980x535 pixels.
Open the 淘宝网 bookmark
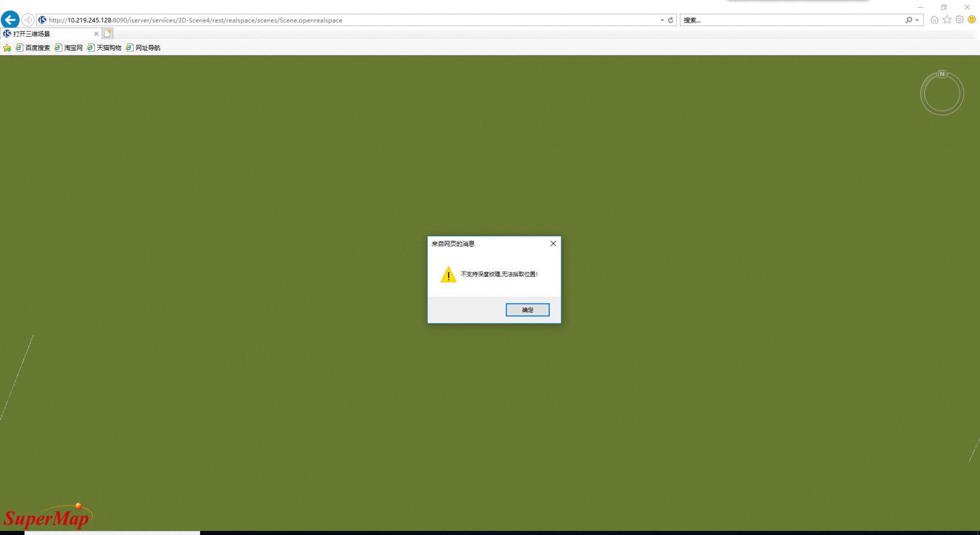point(69,47)
